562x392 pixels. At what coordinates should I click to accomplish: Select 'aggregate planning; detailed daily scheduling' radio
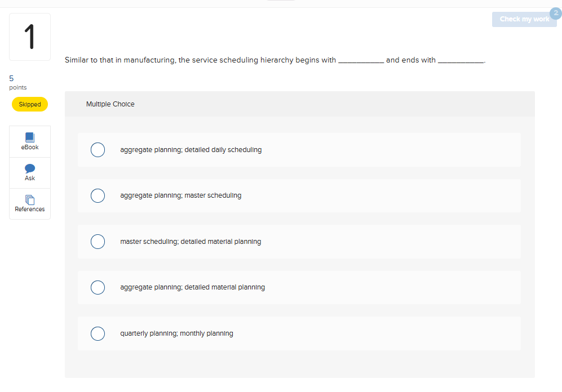(x=98, y=150)
